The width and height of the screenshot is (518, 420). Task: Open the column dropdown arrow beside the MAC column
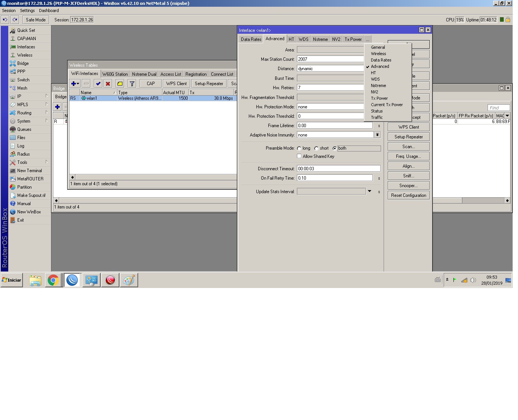click(x=507, y=116)
